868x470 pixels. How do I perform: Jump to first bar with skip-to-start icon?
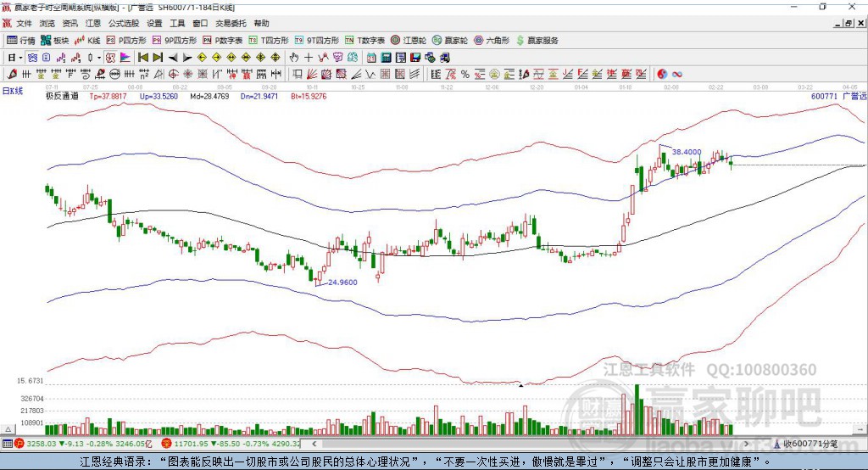click(x=142, y=58)
